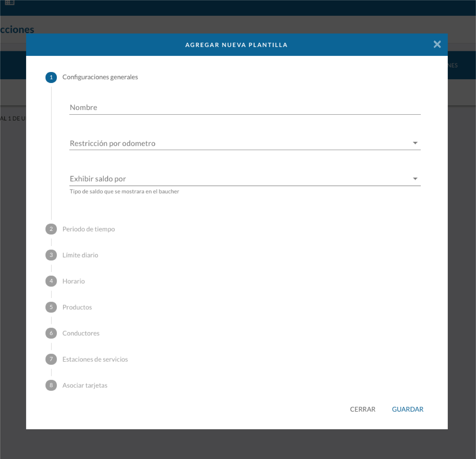Click the CERRAR button

pos(363,409)
